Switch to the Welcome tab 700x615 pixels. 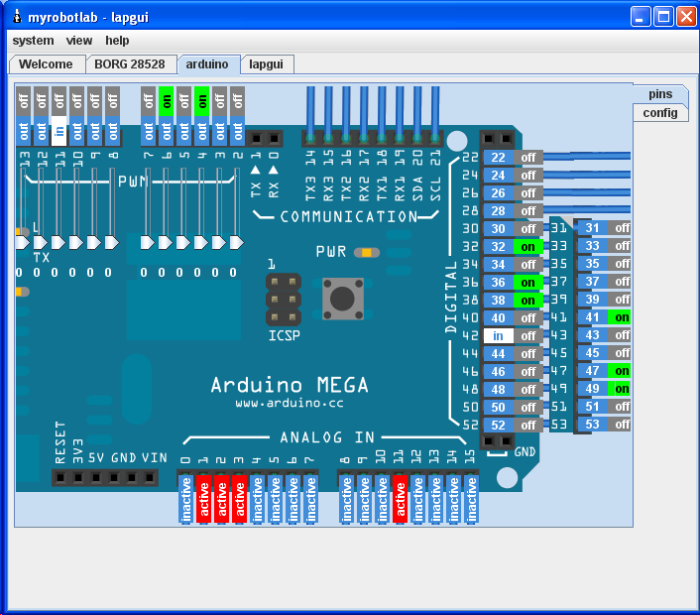[46, 64]
